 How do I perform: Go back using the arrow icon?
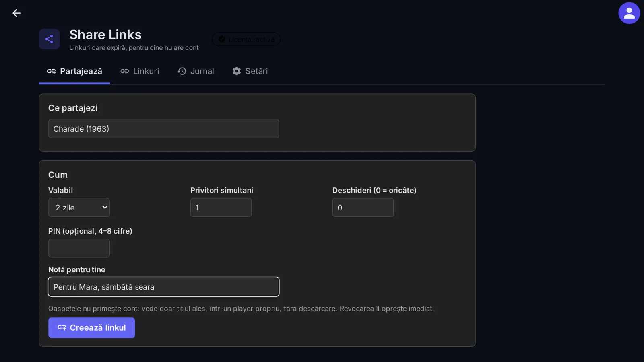point(17,13)
